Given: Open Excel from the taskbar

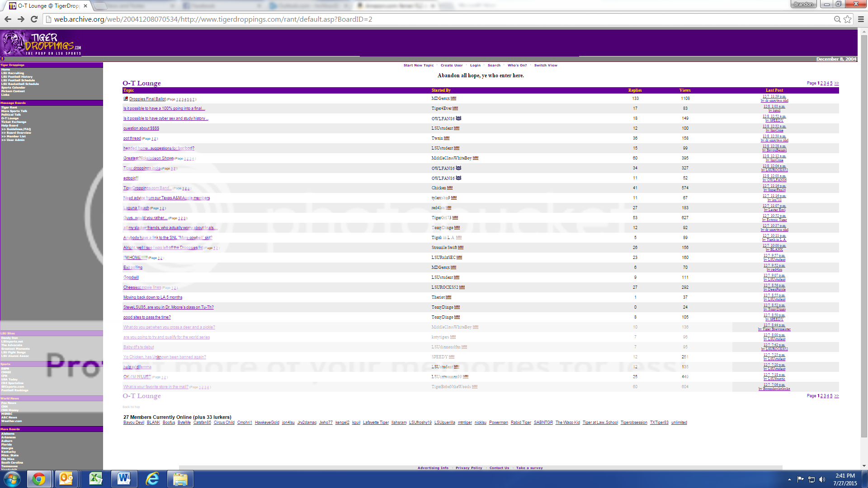Looking at the screenshot, I should coord(95,479).
